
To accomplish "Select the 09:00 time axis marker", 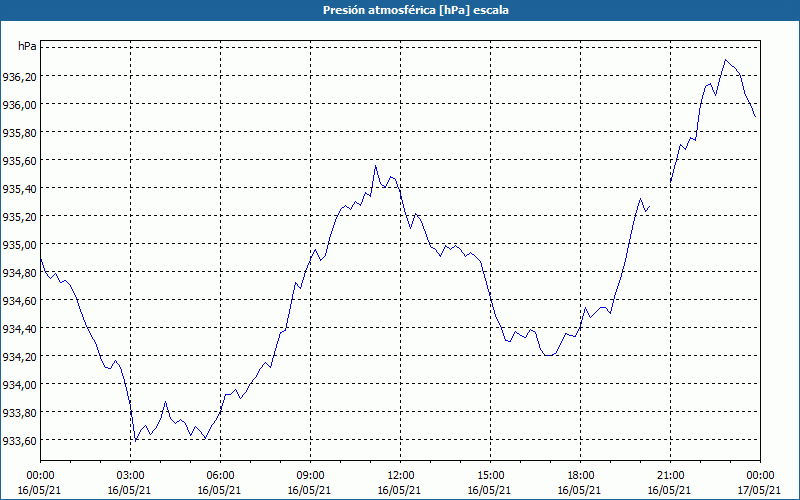I will [x=310, y=476].
